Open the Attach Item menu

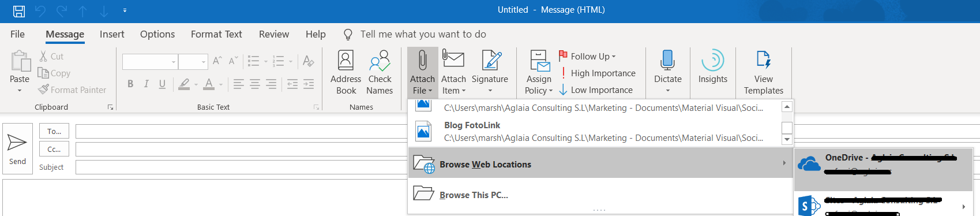[x=453, y=72]
